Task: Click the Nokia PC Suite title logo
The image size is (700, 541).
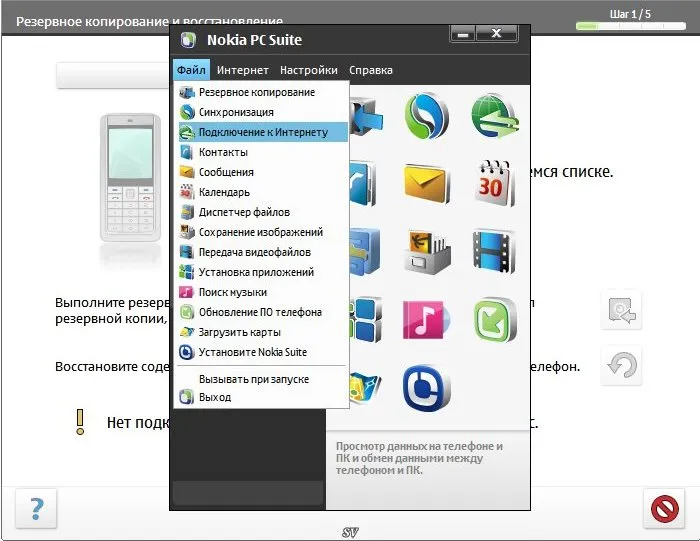Action: click(188, 40)
